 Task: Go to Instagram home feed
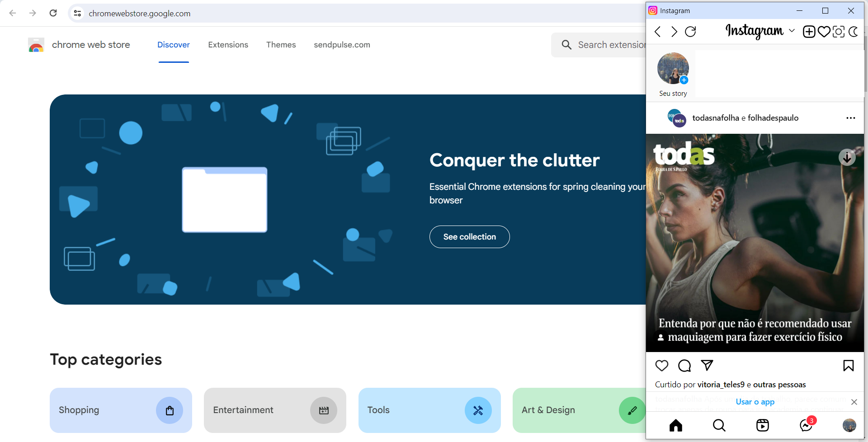click(676, 425)
